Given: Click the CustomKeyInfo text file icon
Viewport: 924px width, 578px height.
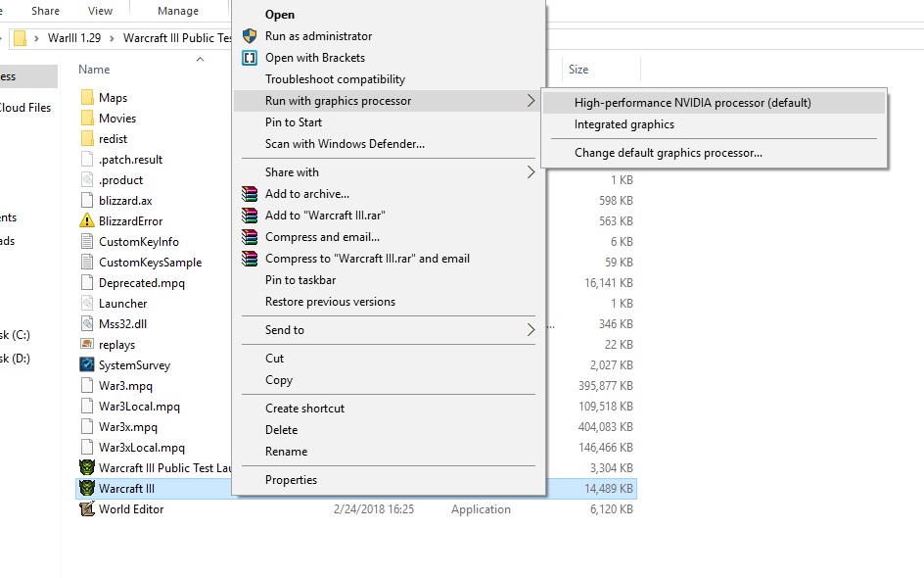Looking at the screenshot, I should pyautogui.click(x=87, y=241).
